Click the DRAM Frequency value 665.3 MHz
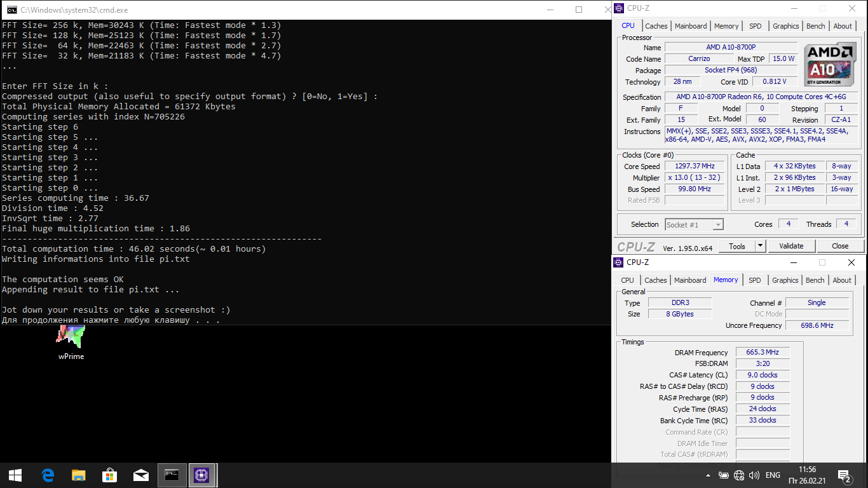The height and width of the screenshot is (488, 868). tap(763, 352)
